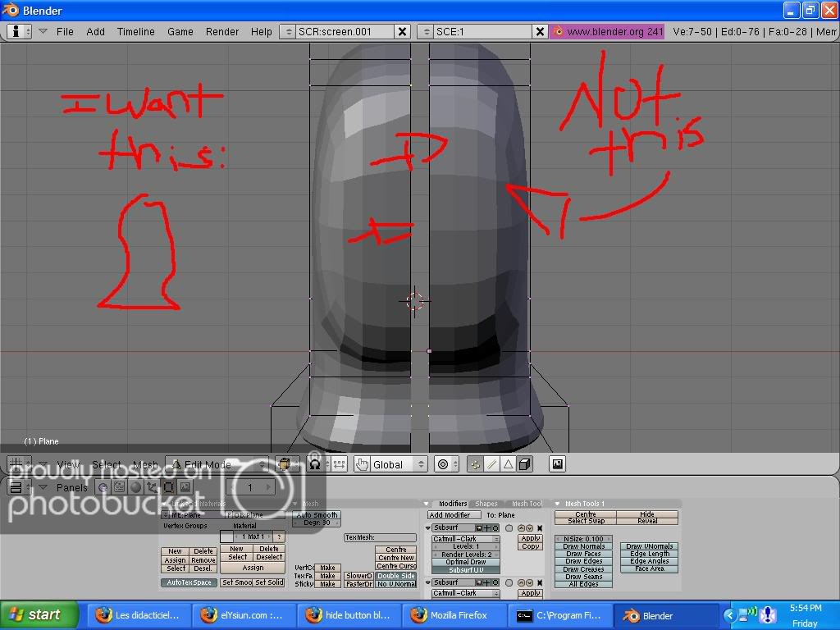Collapse the first Subsurf modifier details
The image size is (840, 630).
pos(428,528)
